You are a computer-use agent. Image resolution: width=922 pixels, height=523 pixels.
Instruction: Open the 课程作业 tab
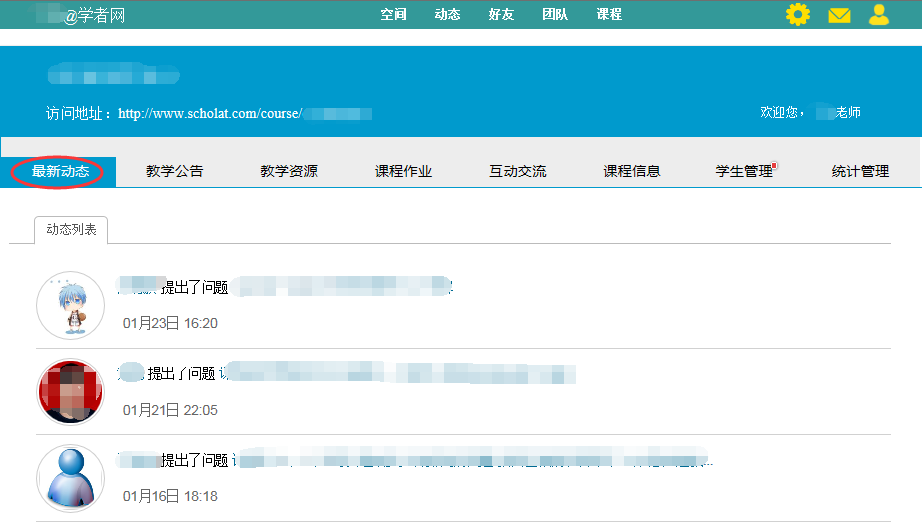[403, 172]
